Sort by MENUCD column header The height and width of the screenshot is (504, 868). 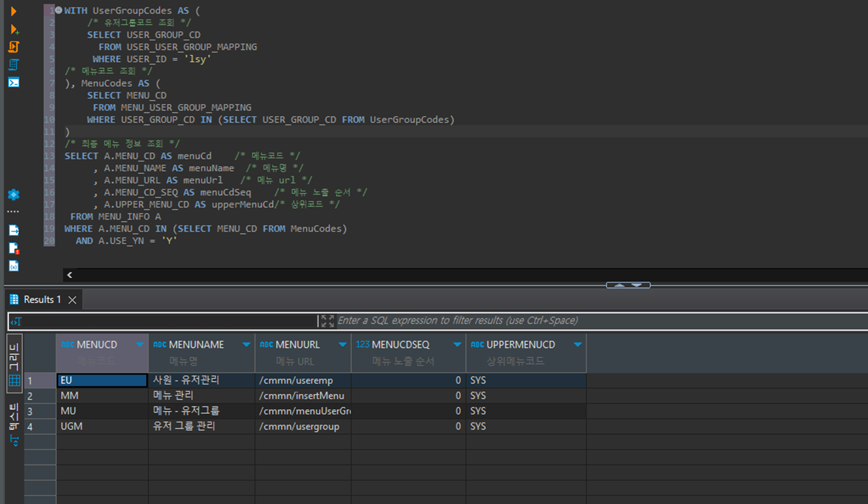96,345
